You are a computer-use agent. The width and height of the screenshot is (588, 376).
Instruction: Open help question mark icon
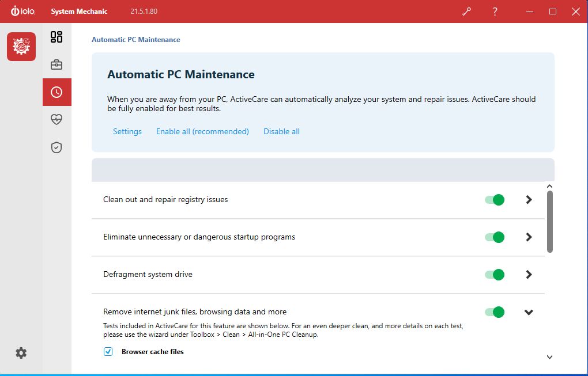(x=495, y=12)
